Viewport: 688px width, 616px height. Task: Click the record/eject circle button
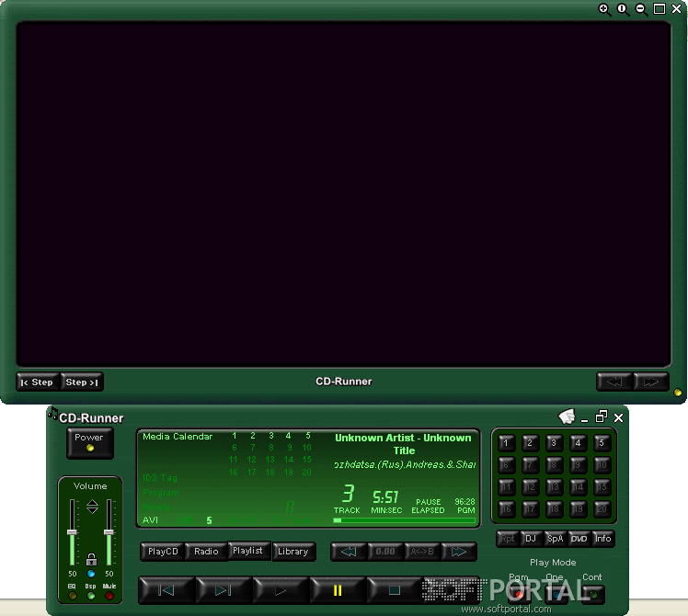pos(452,590)
